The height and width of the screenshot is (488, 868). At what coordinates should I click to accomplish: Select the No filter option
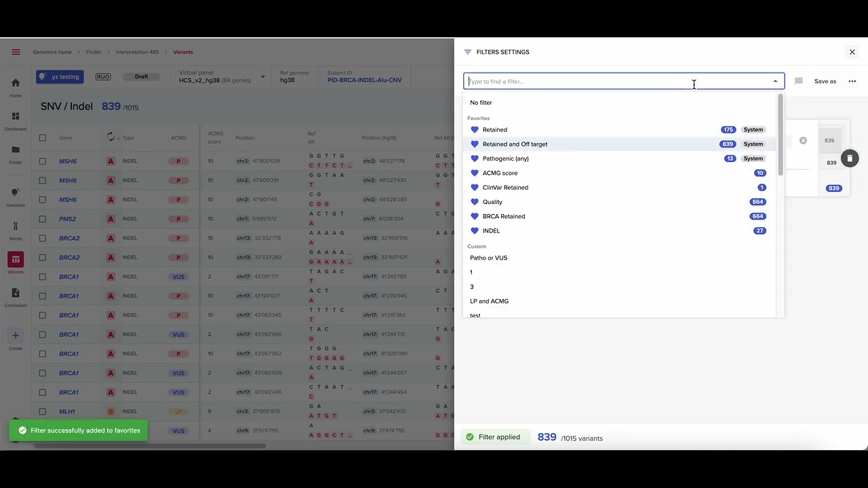coord(481,103)
